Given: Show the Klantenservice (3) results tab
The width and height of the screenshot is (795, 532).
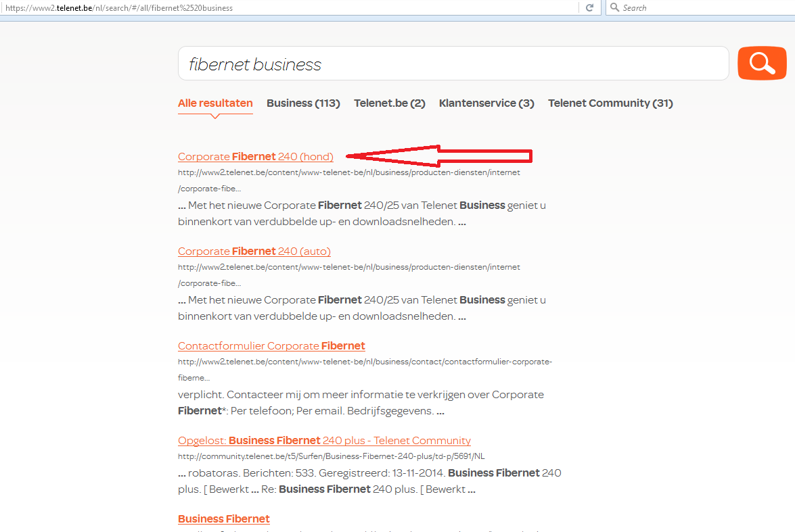Looking at the screenshot, I should coord(486,103).
